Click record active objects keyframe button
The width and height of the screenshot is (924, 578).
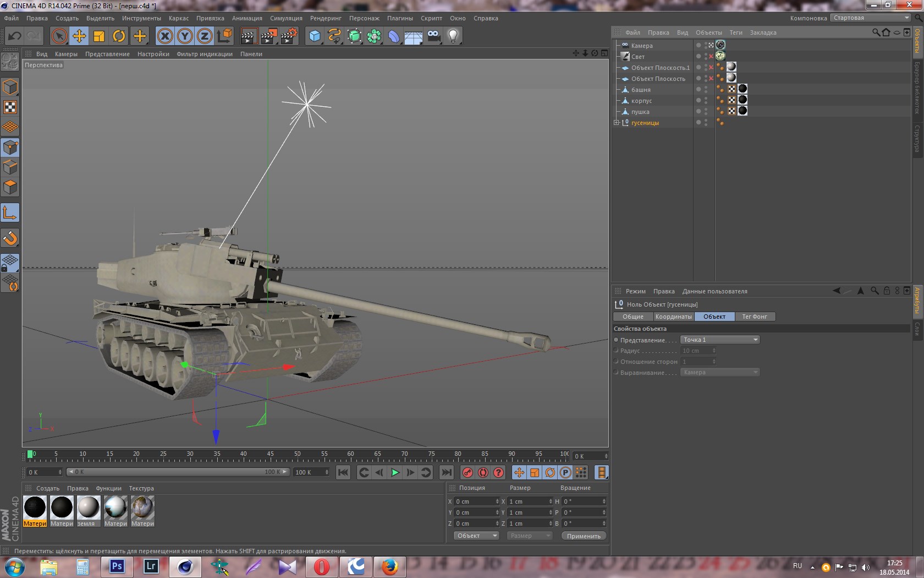pos(468,472)
